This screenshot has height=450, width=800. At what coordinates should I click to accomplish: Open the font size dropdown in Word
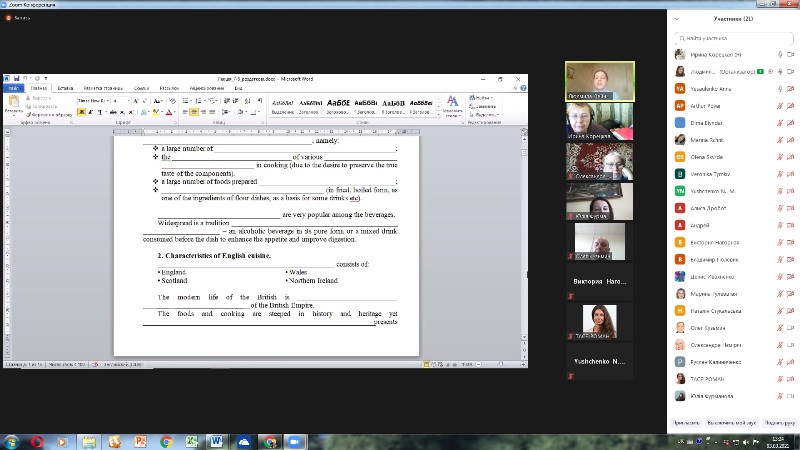(122, 101)
